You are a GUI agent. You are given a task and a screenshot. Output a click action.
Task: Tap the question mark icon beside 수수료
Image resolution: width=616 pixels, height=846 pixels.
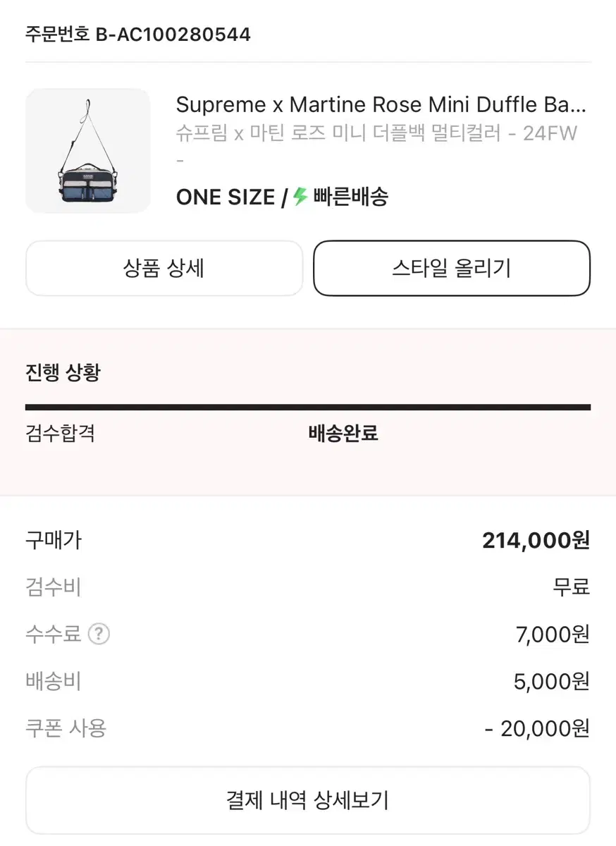99,634
